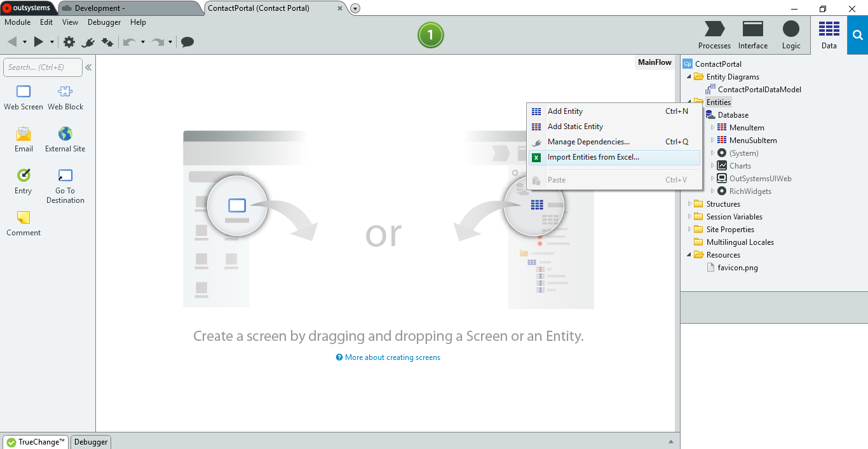Open the redo history dropdown arrow
Screen dimensions: 868x449
tap(170, 42)
